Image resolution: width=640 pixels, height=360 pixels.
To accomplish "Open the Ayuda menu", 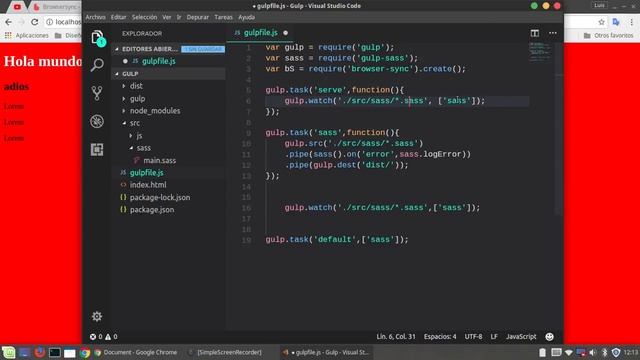I will [247, 17].
